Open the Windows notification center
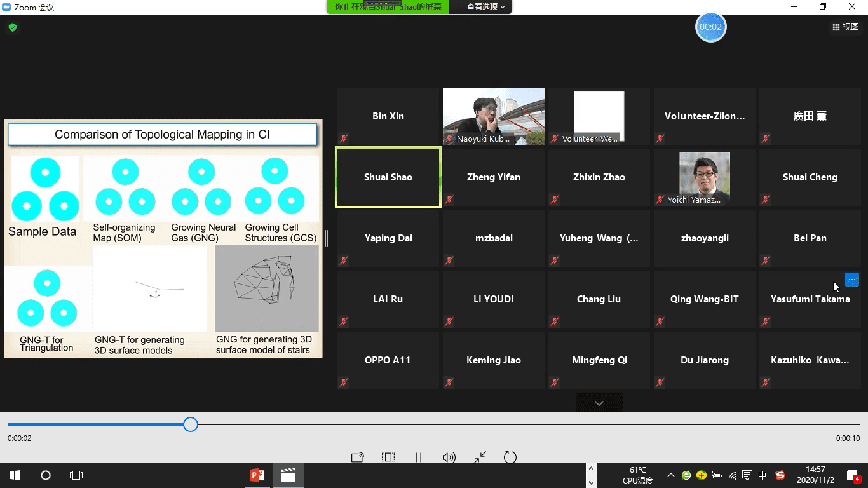The width and height of the screenshot is (868, 488). coord(853,475)
